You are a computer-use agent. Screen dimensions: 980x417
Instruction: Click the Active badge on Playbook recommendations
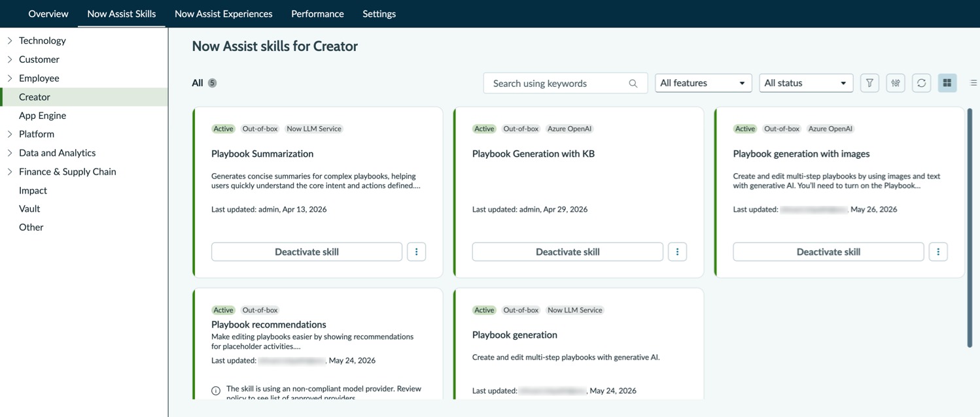223,310
